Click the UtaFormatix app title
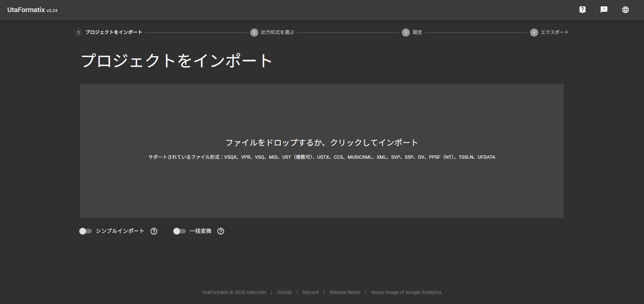Image resolution: width=644 pixels, height=304 pixels. coord(26,10)
